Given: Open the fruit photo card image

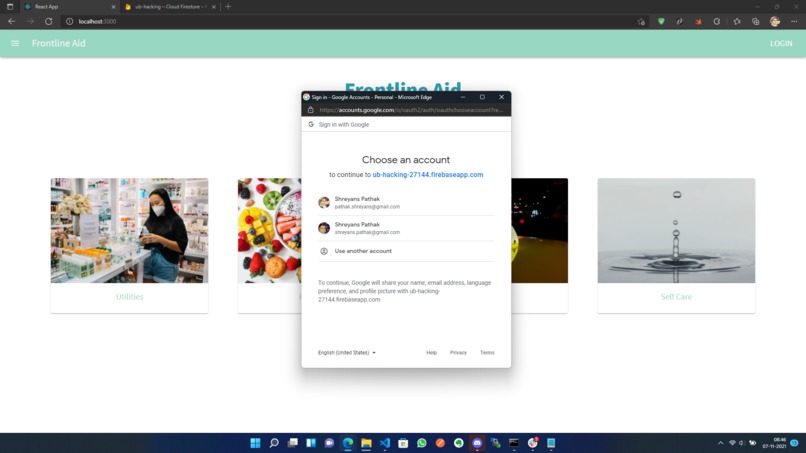Looking at the screenshot, I should (269, 230).
